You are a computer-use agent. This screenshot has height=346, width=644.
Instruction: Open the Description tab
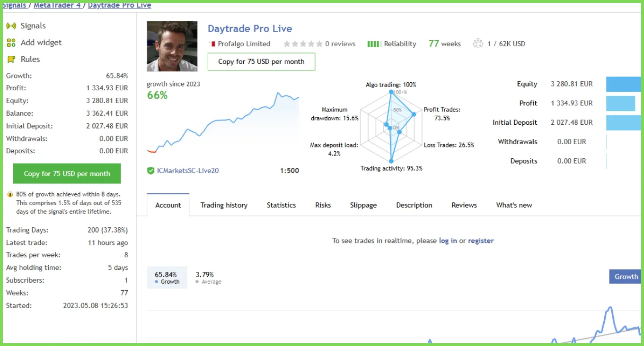point(414,205)
